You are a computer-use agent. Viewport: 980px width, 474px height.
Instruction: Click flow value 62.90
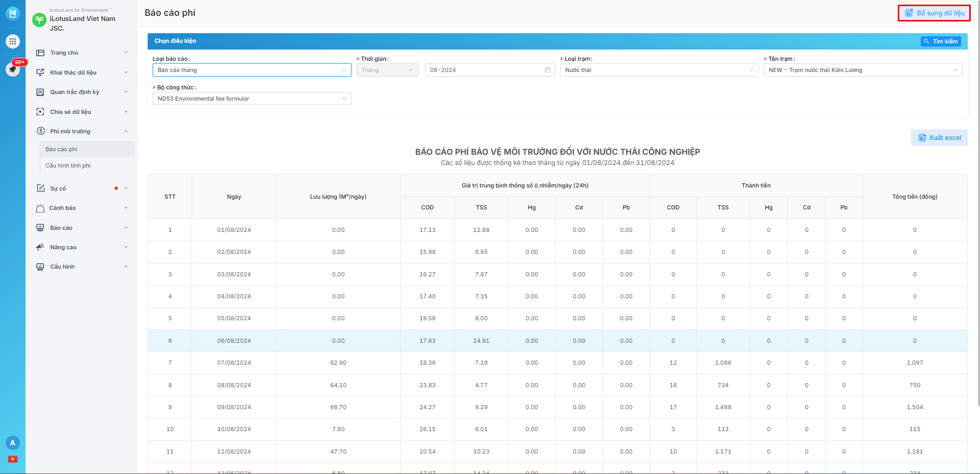(x=338, y=363)
